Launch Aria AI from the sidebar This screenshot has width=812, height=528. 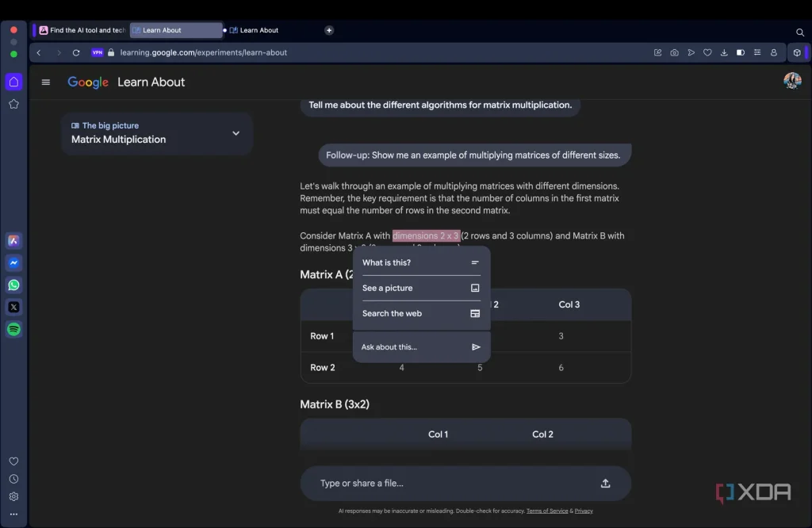pos(14,241)
